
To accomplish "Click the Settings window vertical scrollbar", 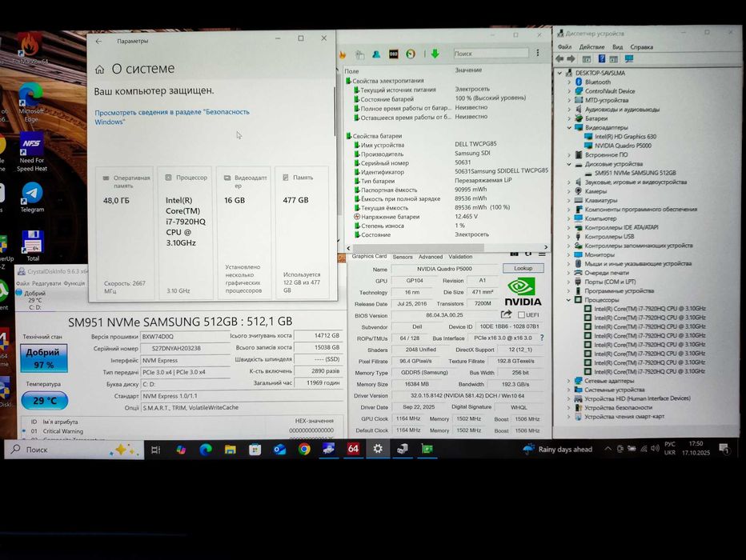I will coord(335,110).
